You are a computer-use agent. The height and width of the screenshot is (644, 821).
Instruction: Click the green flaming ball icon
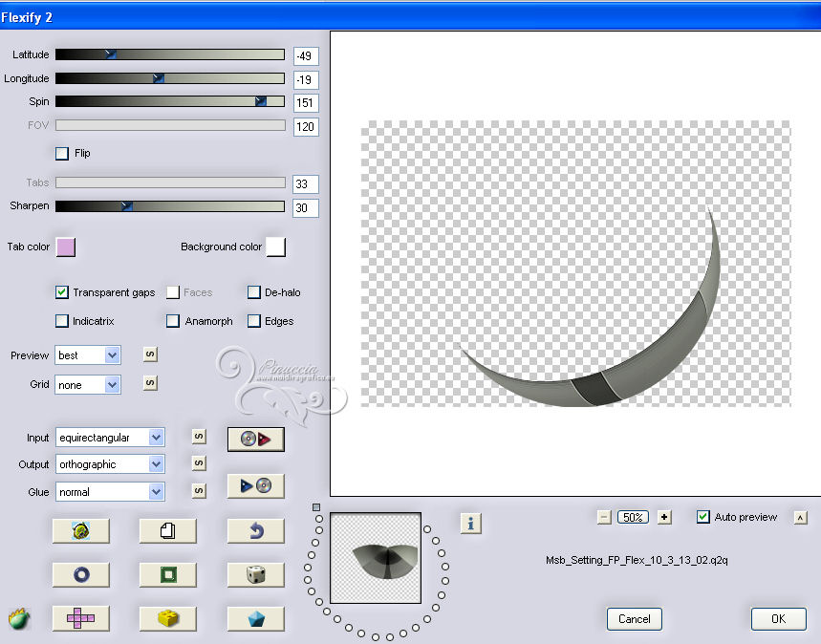click(x=19, y=618)
